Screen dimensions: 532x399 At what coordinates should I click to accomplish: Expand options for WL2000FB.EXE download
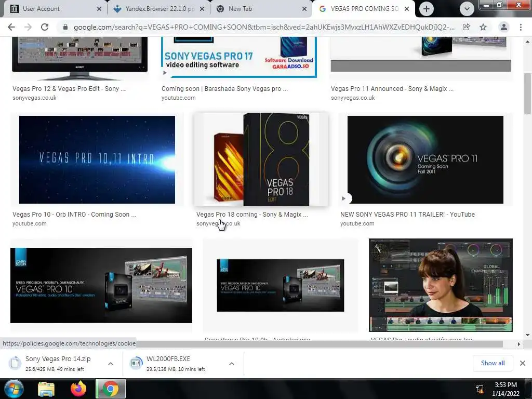(x=232, y=364)
